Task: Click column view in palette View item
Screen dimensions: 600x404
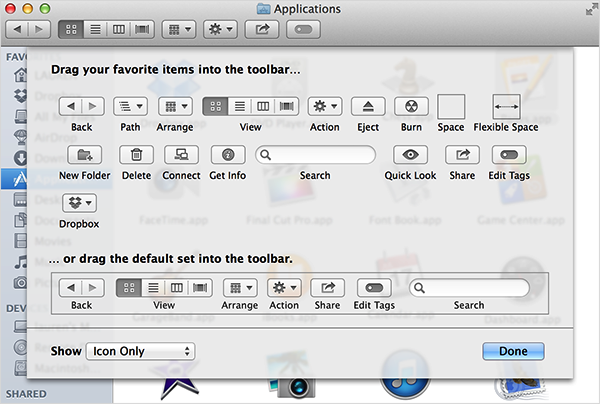Action: click(263, 106)
